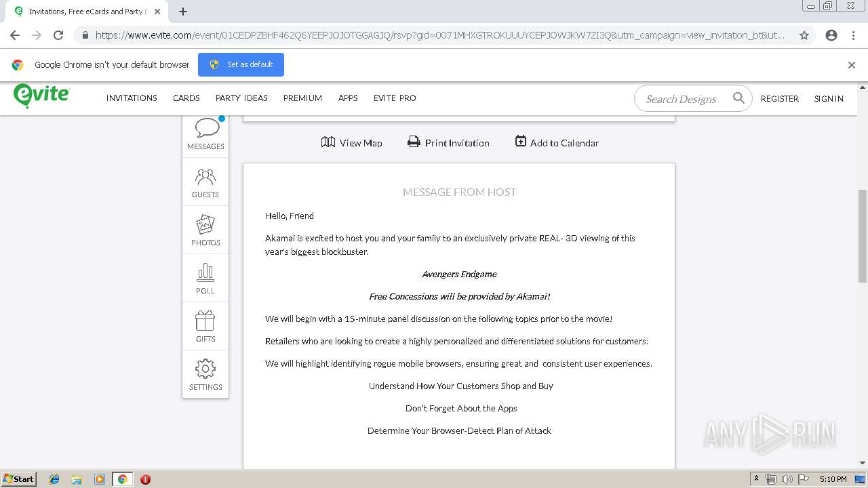Open the Cards menu
868x488 pixels.
tap(186, 98)
